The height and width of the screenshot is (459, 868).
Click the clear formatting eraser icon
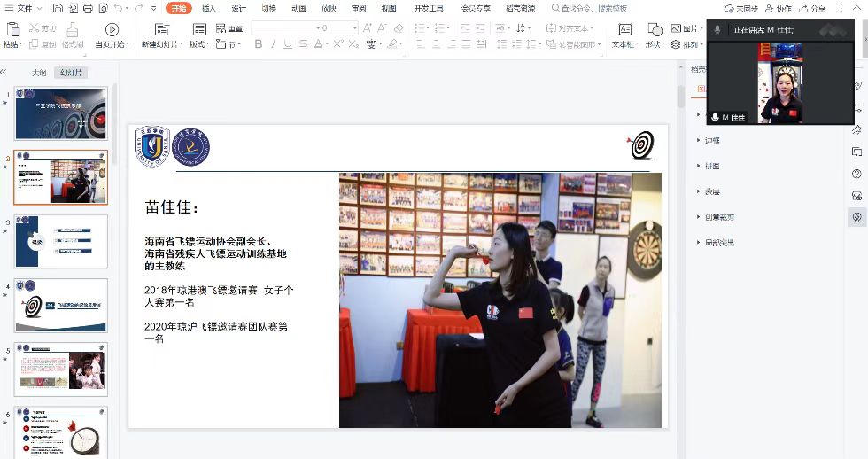(x=398, y=28)
